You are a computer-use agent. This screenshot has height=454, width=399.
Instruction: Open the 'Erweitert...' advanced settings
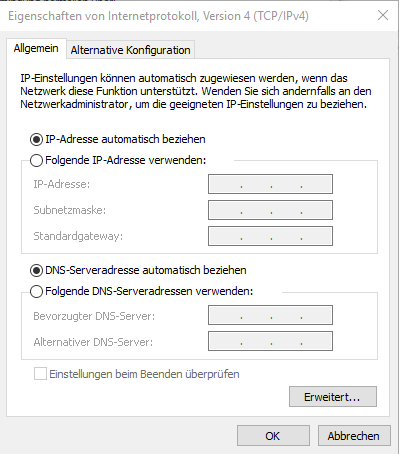click(333, 397)
